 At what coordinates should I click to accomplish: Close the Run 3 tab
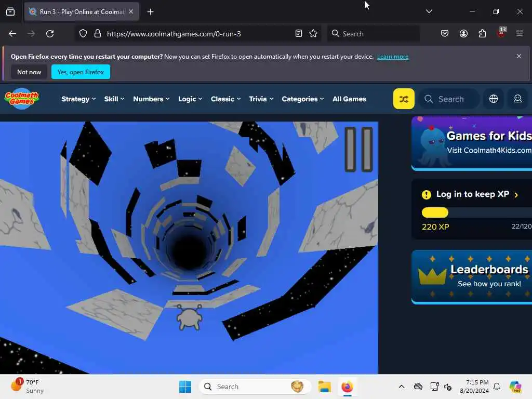coord(131,11)
